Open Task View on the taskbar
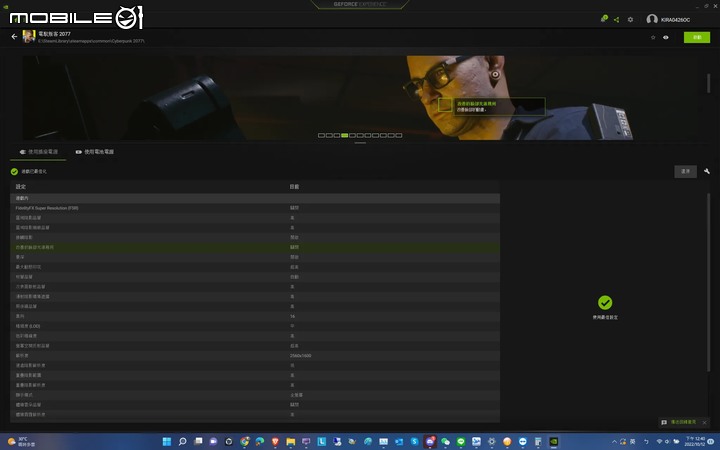720x450 pixels. [198, 441]
